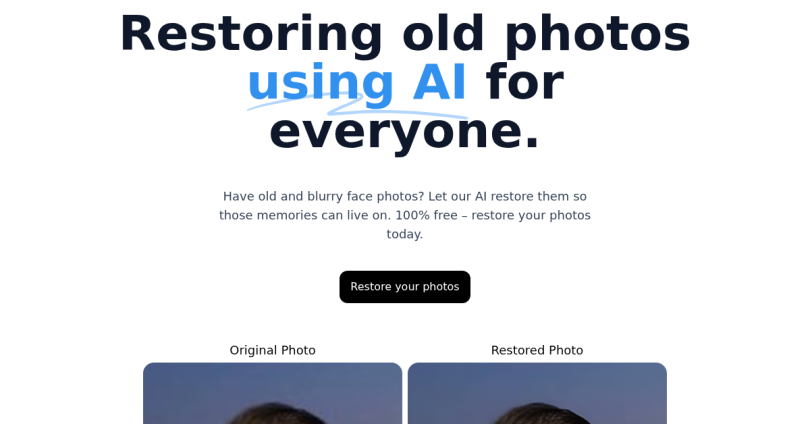This screenshot has width=810, height=424.
Task: Click the Restored Photo caption label
Action: coord(537,350)
